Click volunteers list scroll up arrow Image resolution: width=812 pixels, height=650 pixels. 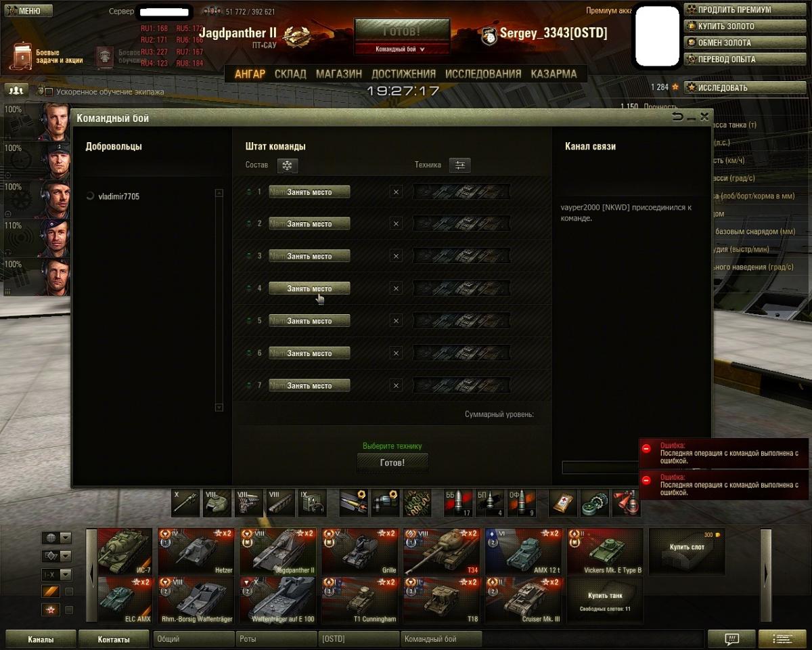click(x=219, y=194)
